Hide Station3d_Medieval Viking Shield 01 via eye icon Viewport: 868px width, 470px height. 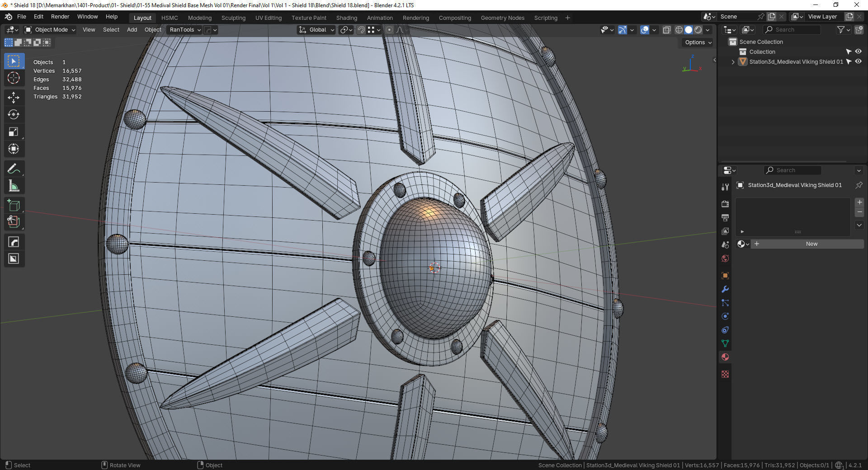tap(858, 61)
